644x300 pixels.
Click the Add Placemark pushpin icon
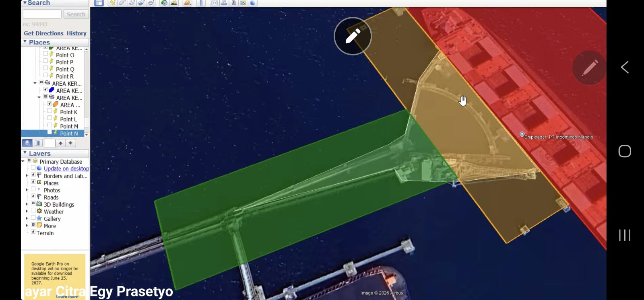[x=113, y=3]
